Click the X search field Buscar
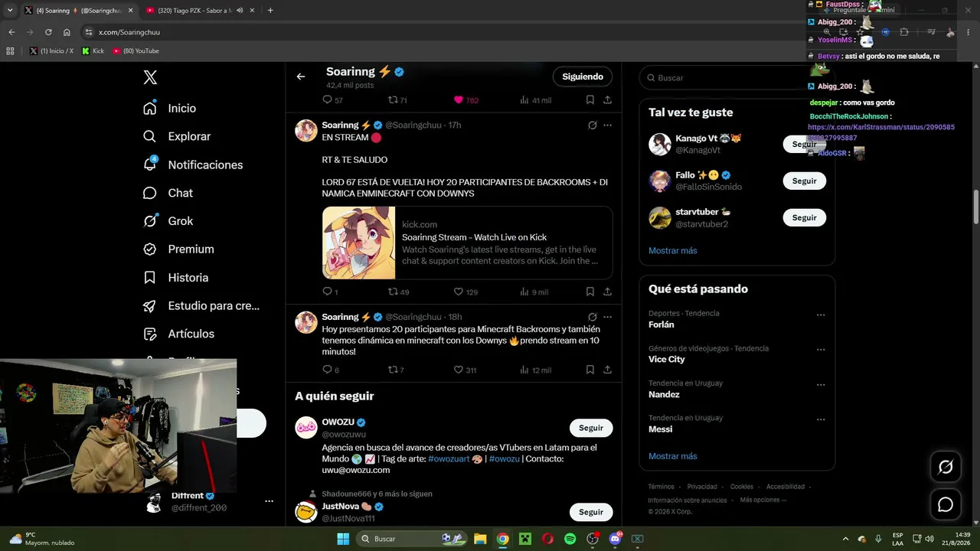Screen dimensions: 980x551 pos(737,77)
